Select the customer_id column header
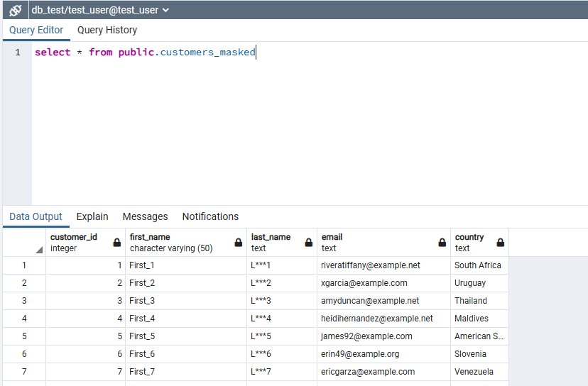Image resolution: width=588 pixels, height=386 pixels. [x=85, y=243]
